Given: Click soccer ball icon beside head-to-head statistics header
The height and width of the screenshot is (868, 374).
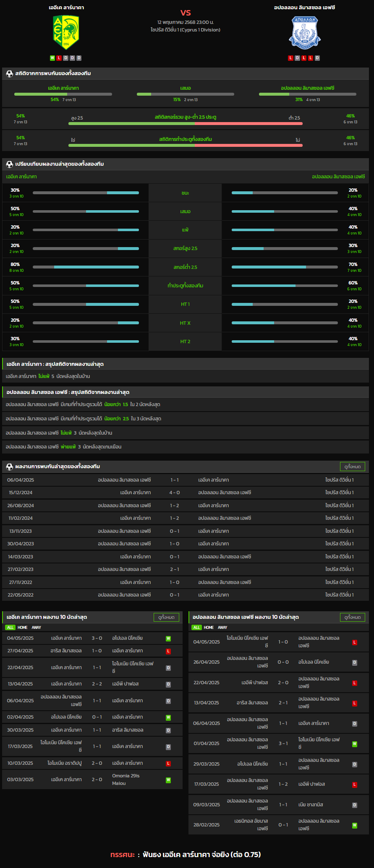Looking at the screenshot, I should coord(9,73).
